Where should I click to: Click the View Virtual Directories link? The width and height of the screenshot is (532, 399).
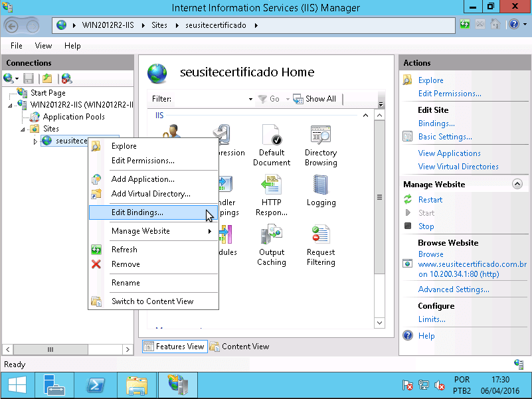[x=458, y=166]
